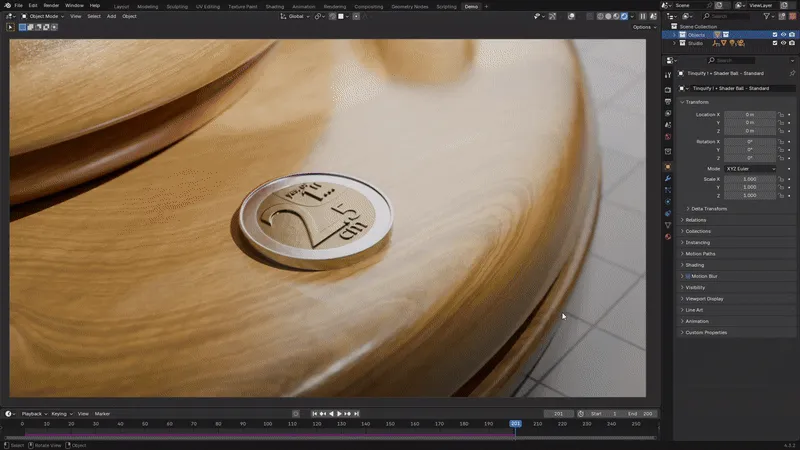800x450 pixels.
Task: Expand the Objects collection row
Action: 674,35
